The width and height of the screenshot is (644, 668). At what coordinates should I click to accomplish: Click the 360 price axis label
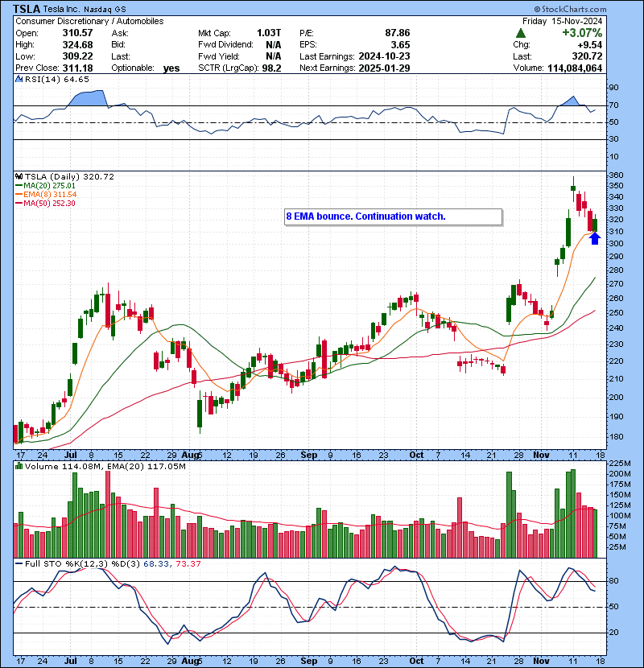pos(616,175)
